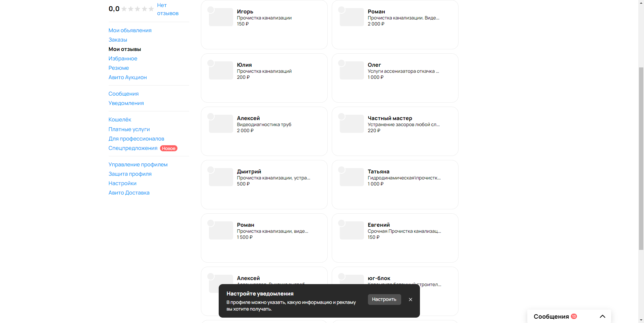This screenshot has width=644, height=323.
Task: Click title Услуги ассенизатора откачка
Action: 403,71
